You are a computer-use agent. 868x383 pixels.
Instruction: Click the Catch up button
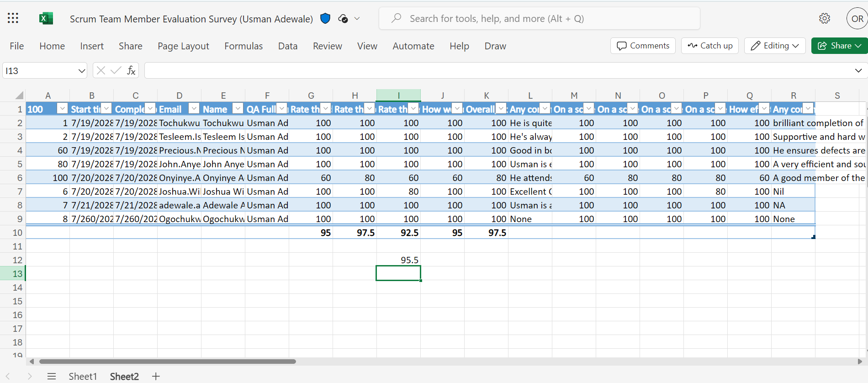(710, 46)
